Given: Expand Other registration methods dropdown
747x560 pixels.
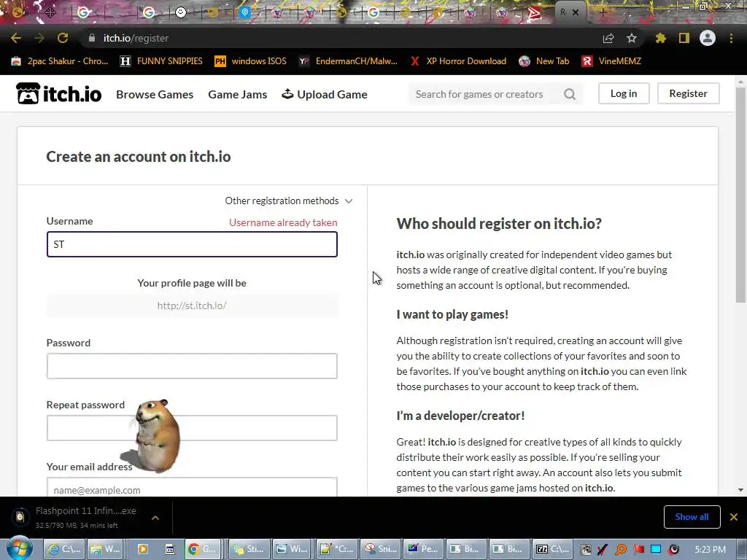Looking at the screenshot, I should [x=289, y=201].
